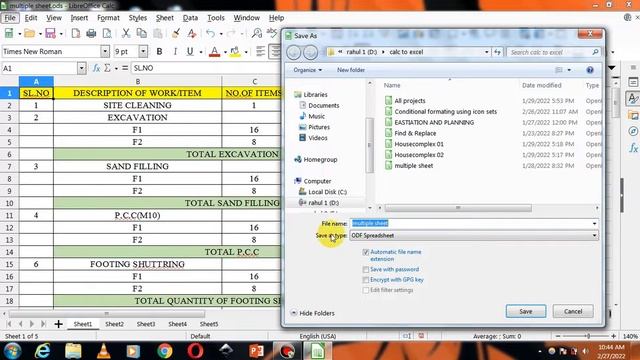Toggle Underline formatting button
640x360 pixels.
[190, 51]
